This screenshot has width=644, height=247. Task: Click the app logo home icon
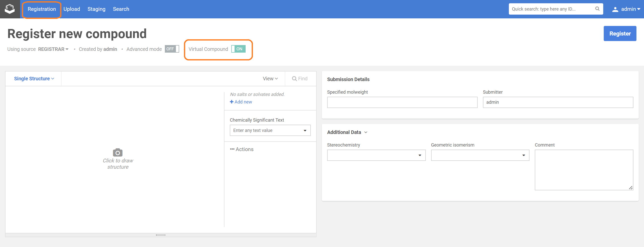[x=10, y=9]
